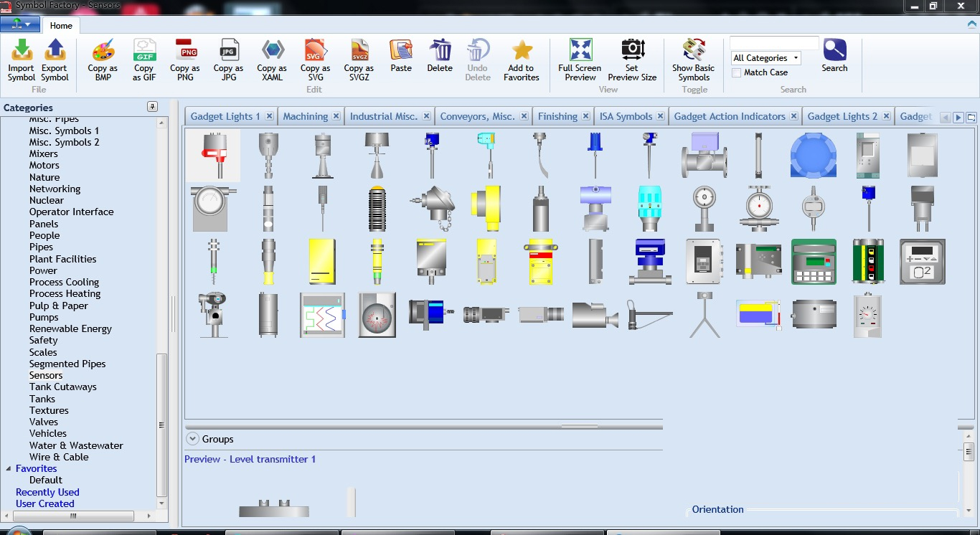The width and height of the screenshot is (980, 535).
Task: Select the green keypad controller symbol
Action: pyautogui.click(x=814, y=262)
